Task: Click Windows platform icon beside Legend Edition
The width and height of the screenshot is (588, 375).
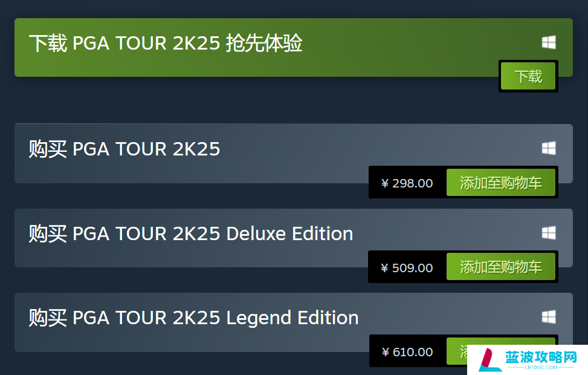Action: 549,317
